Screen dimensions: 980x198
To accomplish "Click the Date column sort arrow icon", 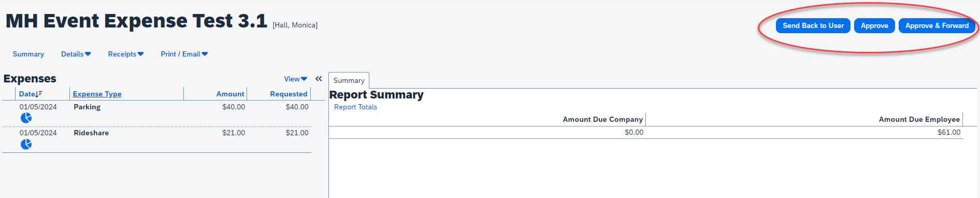I will click(39, 94).
